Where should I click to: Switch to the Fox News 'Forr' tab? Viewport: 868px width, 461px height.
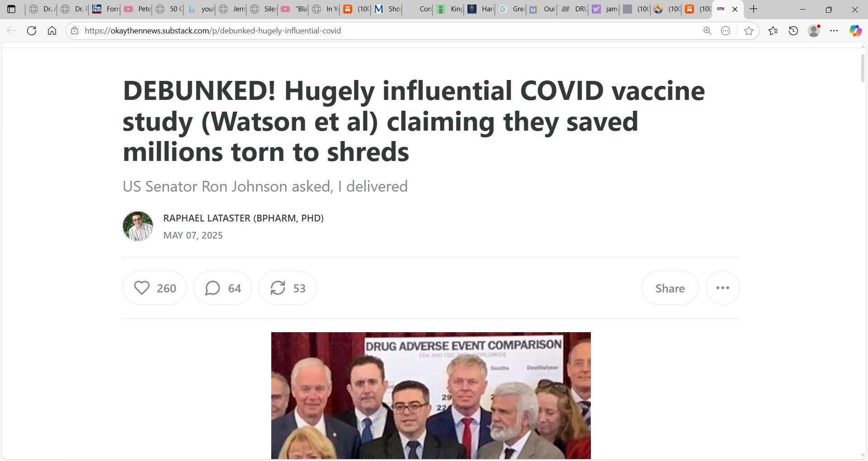coord(105,9)
